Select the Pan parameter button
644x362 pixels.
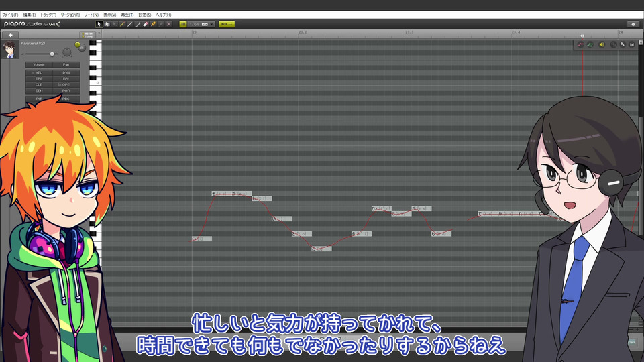pyautogui.click(x=66, y=65)
